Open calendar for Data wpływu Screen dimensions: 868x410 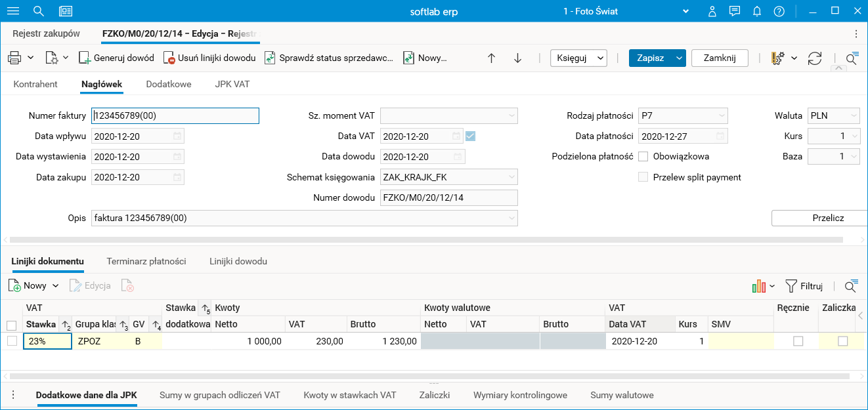(177, 136)
